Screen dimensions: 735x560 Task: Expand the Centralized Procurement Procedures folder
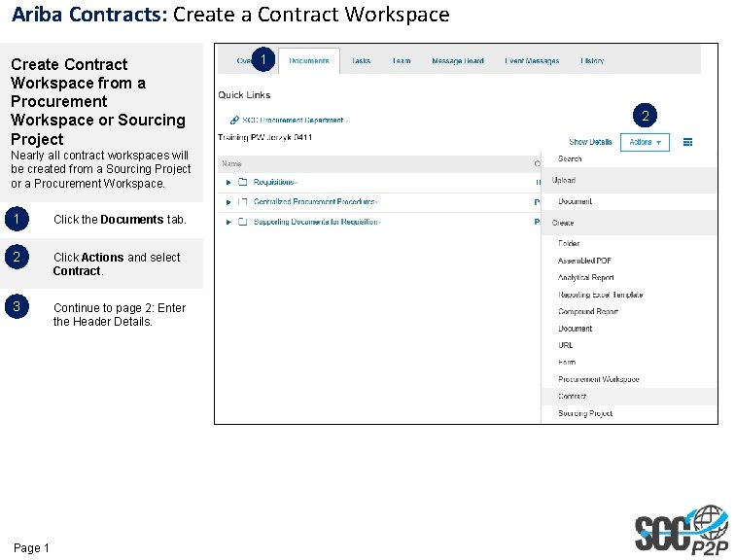[x=228, y=202]
